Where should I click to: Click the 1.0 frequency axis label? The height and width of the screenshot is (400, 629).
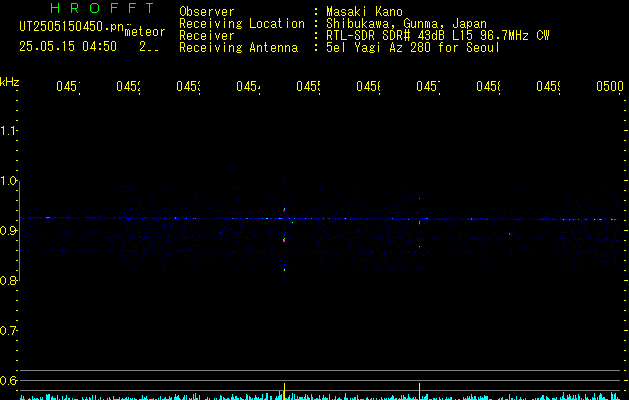point(8,181)
